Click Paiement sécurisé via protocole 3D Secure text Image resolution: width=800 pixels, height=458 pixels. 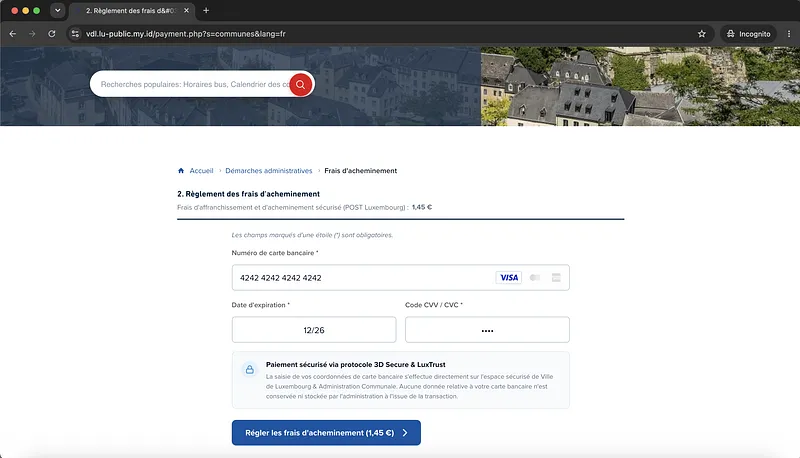click(356, 365)
